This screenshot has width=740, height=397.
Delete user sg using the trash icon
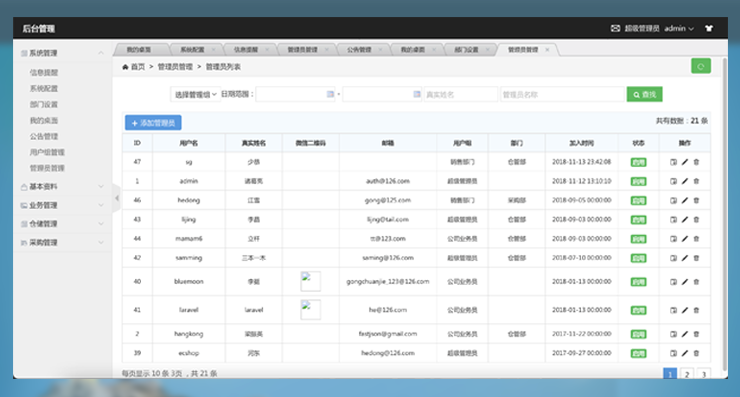coord(696,162)
